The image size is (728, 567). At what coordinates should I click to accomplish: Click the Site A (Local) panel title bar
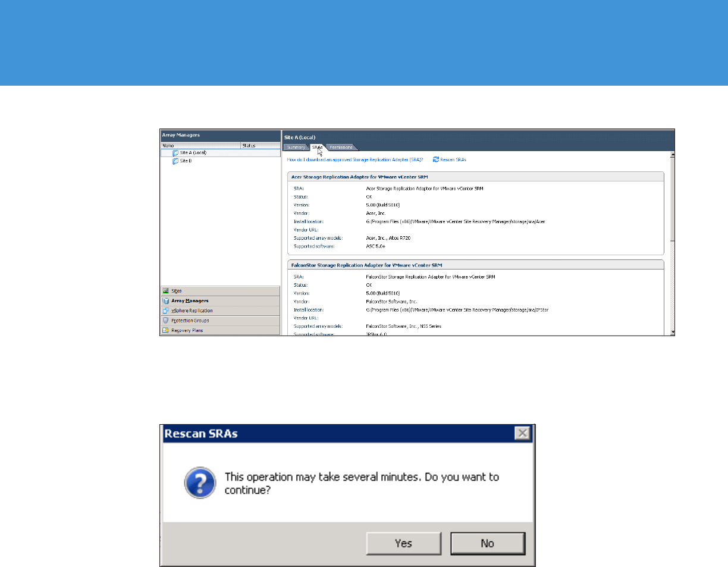click(x=478, y=137)
